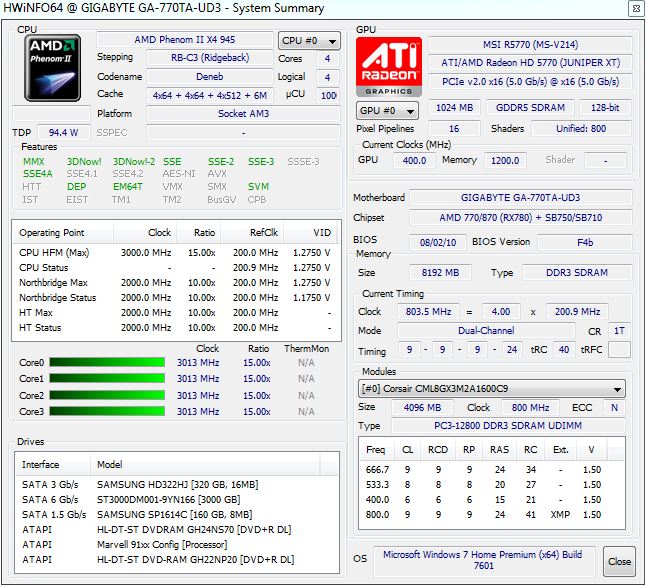The width and height of the screenshot is (646, 586).
Task: Select the ST3000DM001-9YN166 drive row
Action: [x=177, y=499]
